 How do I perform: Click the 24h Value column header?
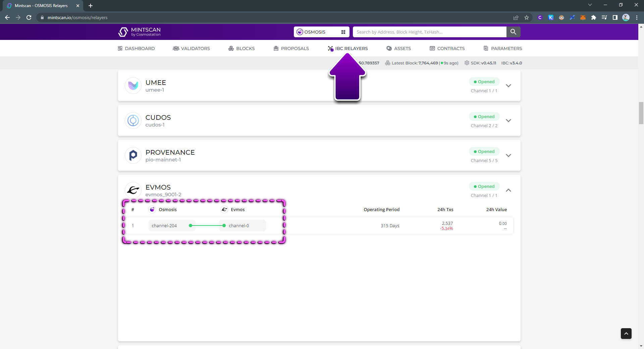tap(496, 209)
